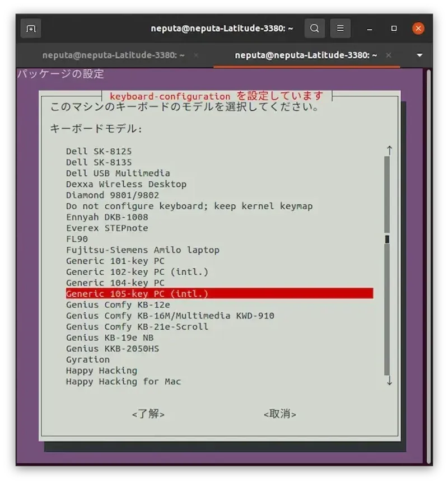Switch to the first neputa terminal tab
The height and width of the screenshot is (483, 448).
click(x=113, y=55)
